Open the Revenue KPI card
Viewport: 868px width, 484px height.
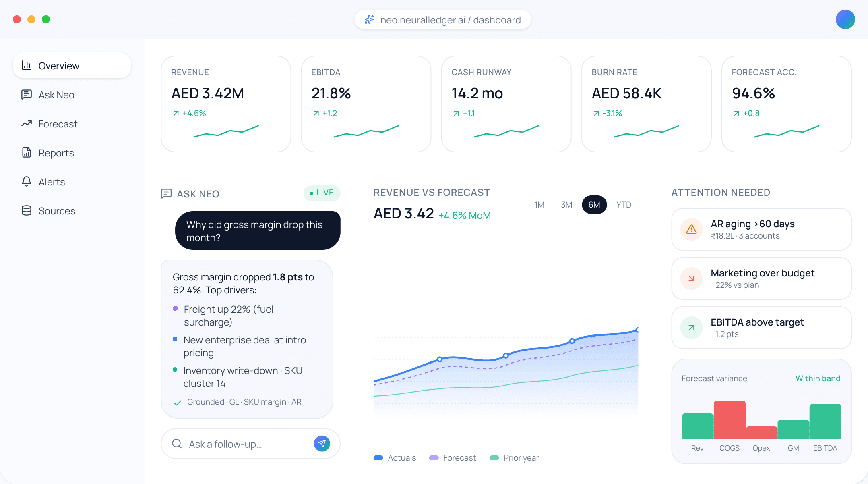point(226,104)
